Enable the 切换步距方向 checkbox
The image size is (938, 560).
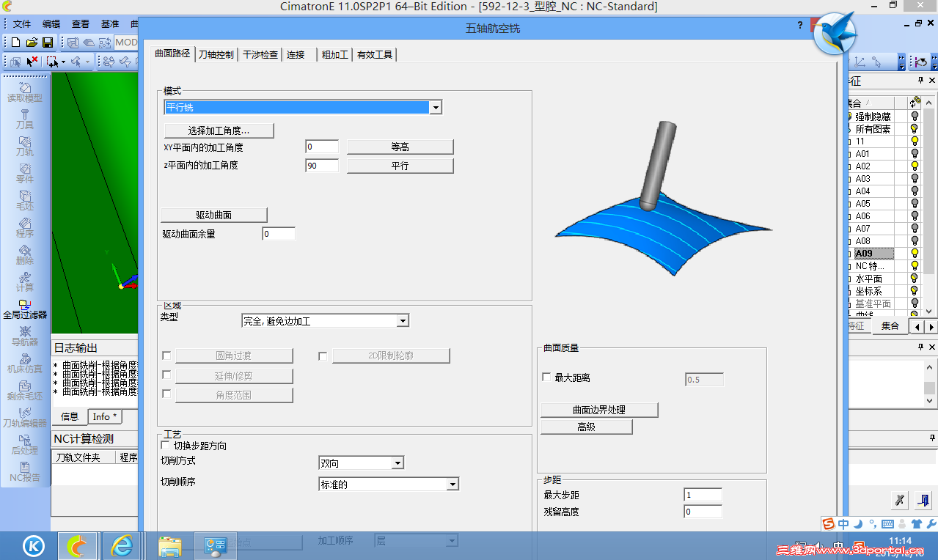166,445
